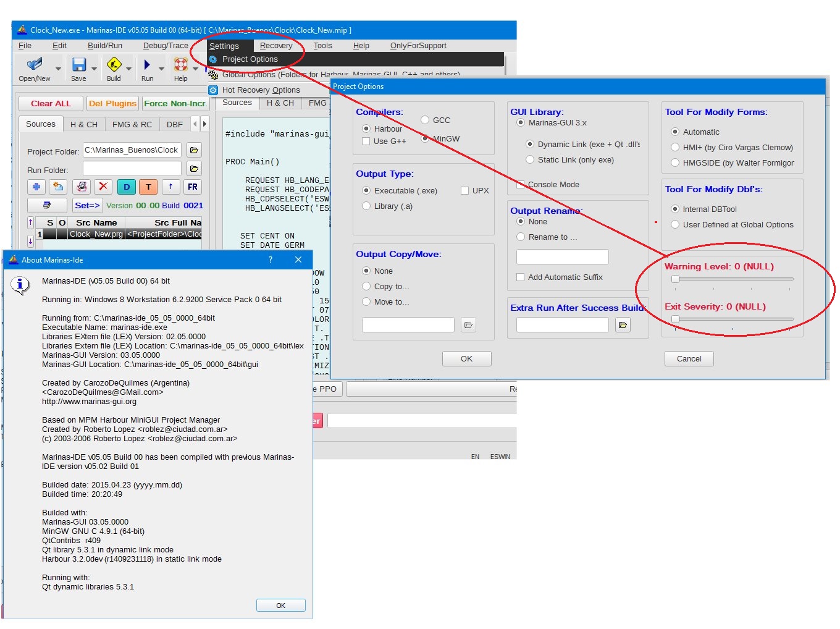The image size is (840, 629).
Task: Click the tab scroll left arrow
Action: [x=195, y=124]
